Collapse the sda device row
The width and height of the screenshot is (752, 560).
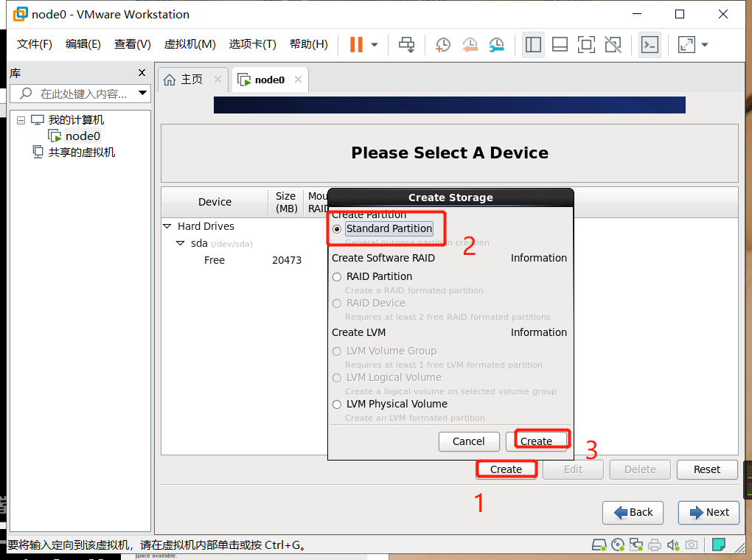pyautogui.click(x=181, y=243)
